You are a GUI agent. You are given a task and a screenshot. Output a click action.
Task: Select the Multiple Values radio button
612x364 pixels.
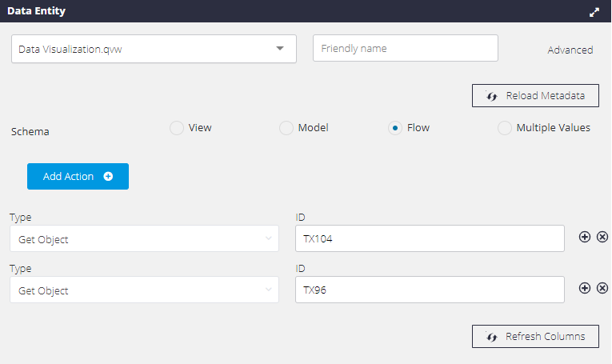click(x=504, y=128)
